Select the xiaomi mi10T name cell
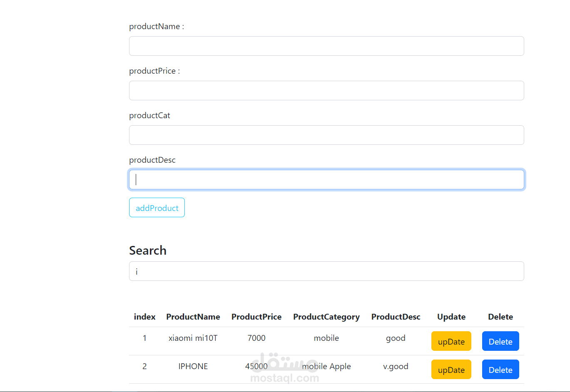 click(193, 338)
